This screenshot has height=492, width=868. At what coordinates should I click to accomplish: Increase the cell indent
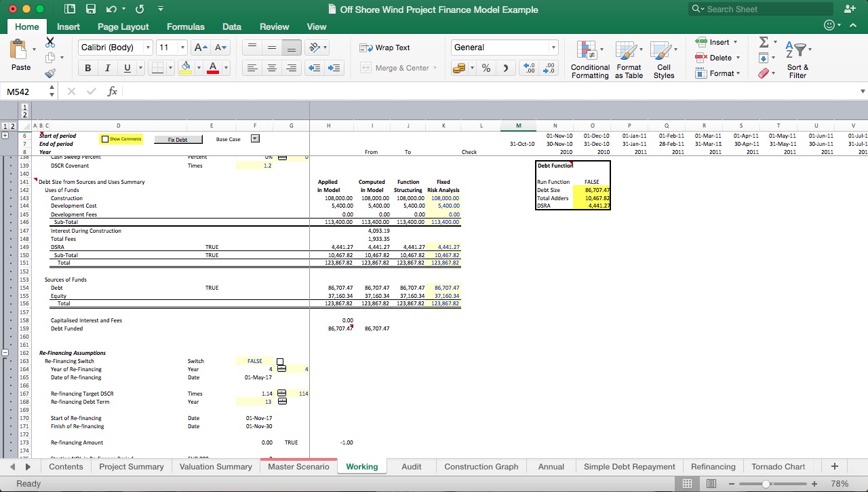tap(334, 68)
